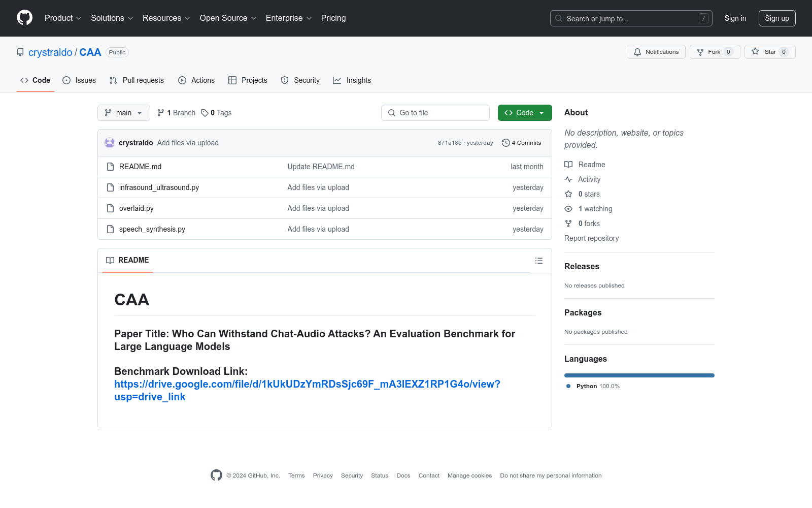The image size is (812, 508).
Task: Switch to the Security tab
Action: [x=300, y=80]
